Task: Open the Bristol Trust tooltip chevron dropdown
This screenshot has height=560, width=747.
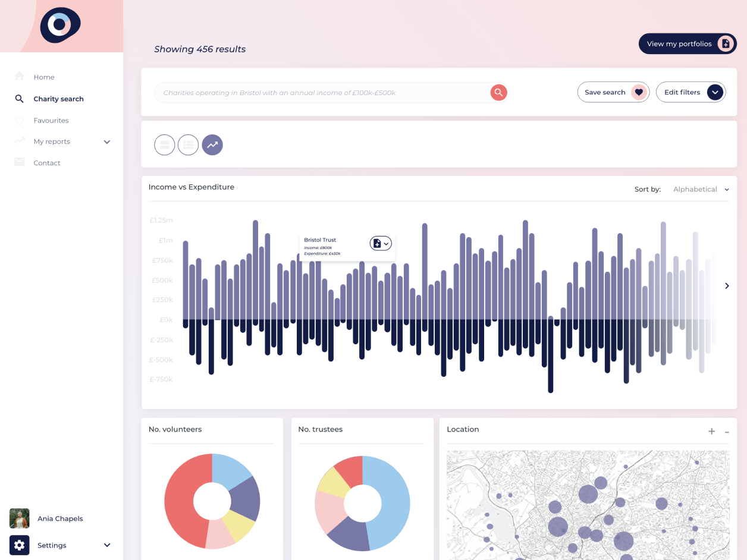Action: click(x=386, y=244)
